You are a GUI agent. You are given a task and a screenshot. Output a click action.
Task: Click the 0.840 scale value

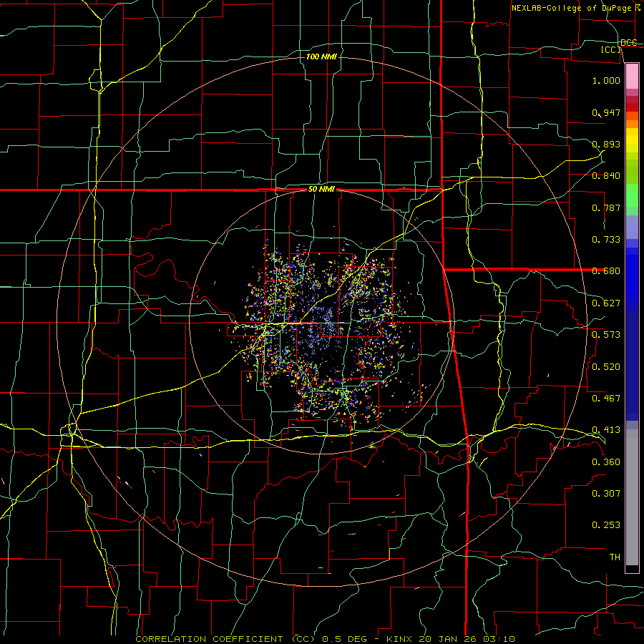pos(606,176)
